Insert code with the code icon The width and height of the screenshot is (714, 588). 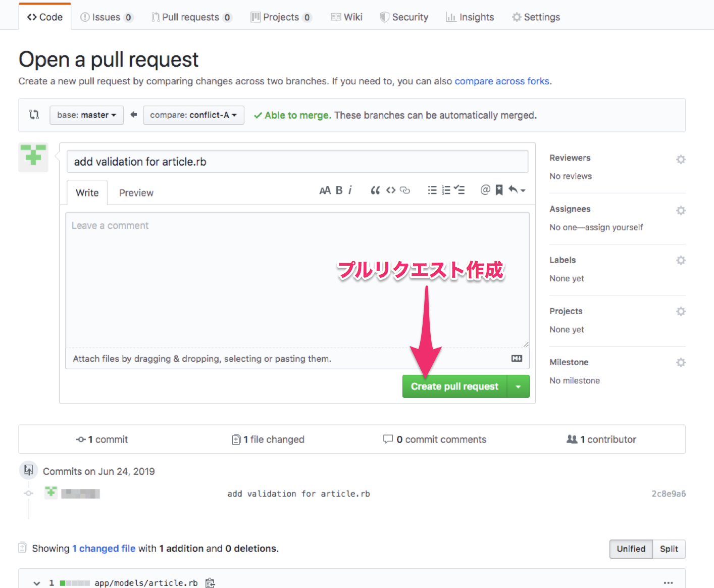(x=390, y=190)
